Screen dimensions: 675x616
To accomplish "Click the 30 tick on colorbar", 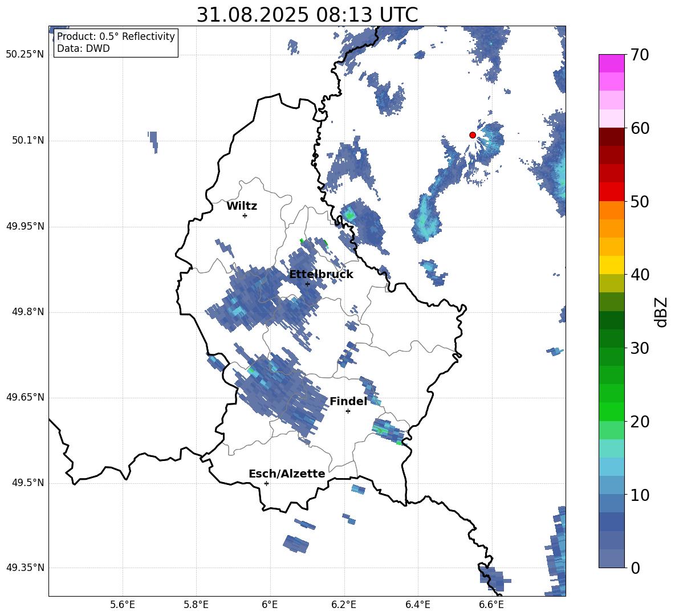I will (640, 348).
